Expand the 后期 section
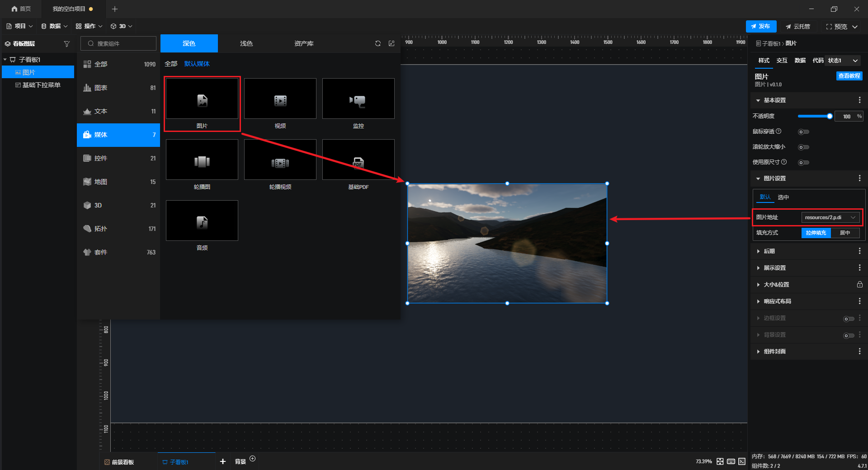 (x=769, y=251)
